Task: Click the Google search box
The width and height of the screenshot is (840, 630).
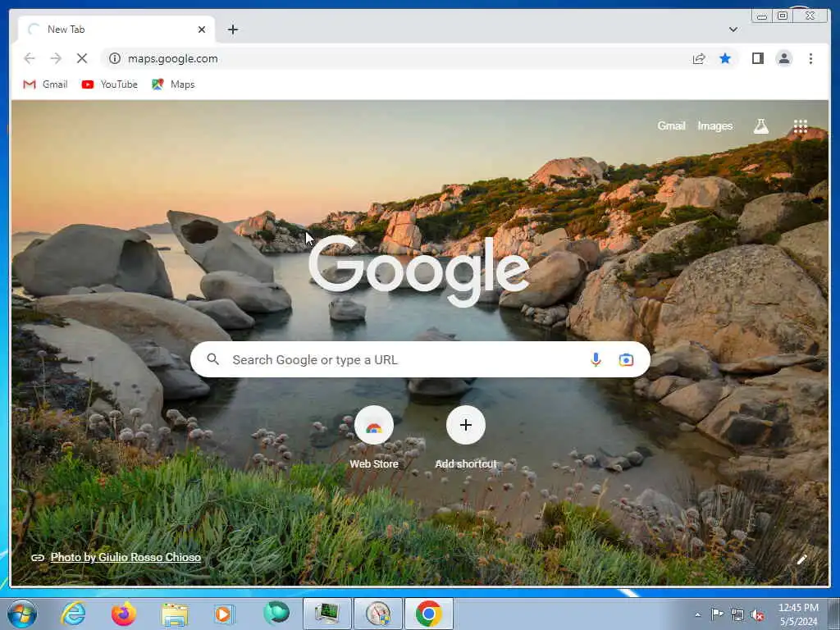Action: [x=420, y=359]
